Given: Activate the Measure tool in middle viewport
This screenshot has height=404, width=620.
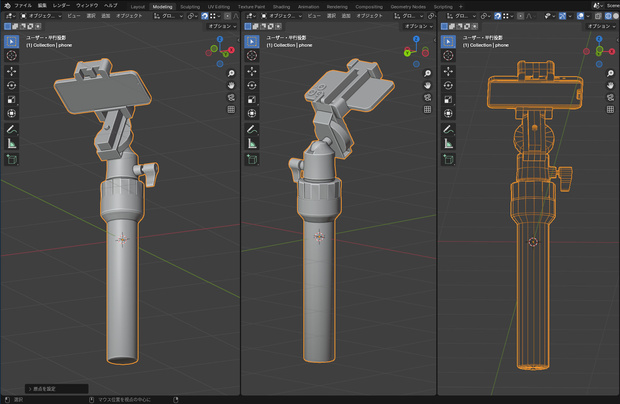Looking at the screenshot, I should tap(251, 143).
